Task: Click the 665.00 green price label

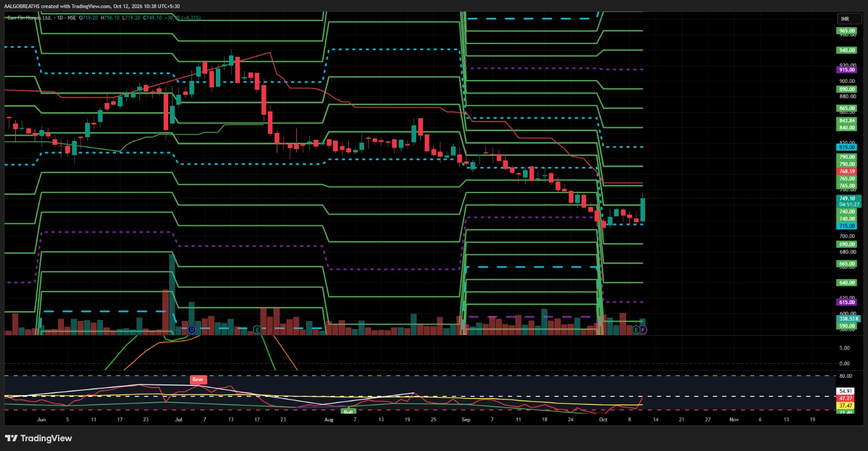Action: (x=847, y=264)
